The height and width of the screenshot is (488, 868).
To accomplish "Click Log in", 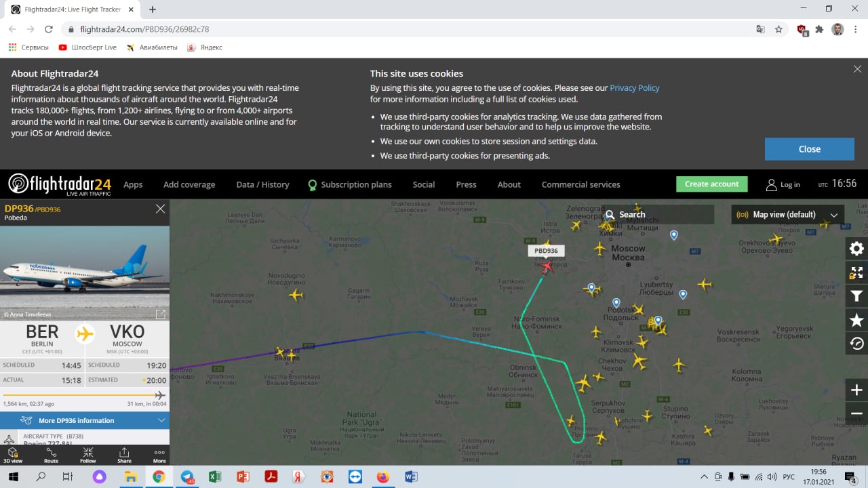I will (x=783, y=184).
